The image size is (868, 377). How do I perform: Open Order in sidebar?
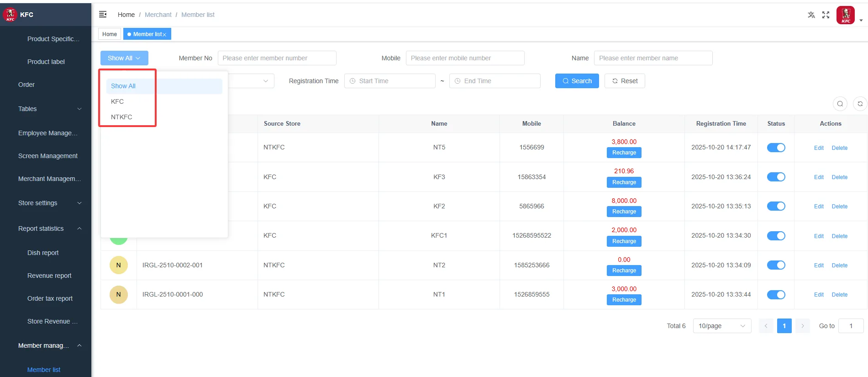(26, 85)
